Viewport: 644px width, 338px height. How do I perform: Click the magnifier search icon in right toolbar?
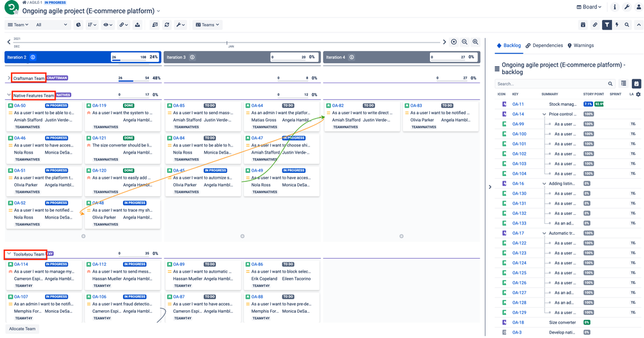(x=627, y=25)
